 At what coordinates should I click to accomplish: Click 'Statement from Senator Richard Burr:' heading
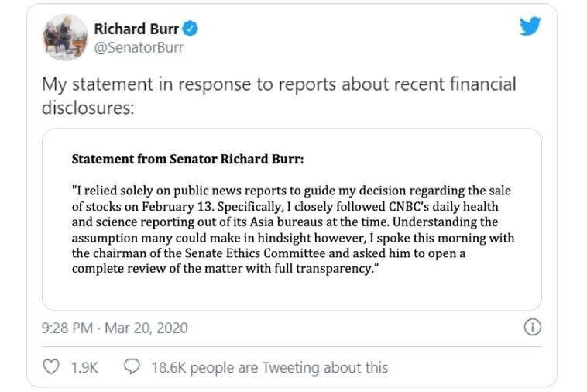point(187,159)
